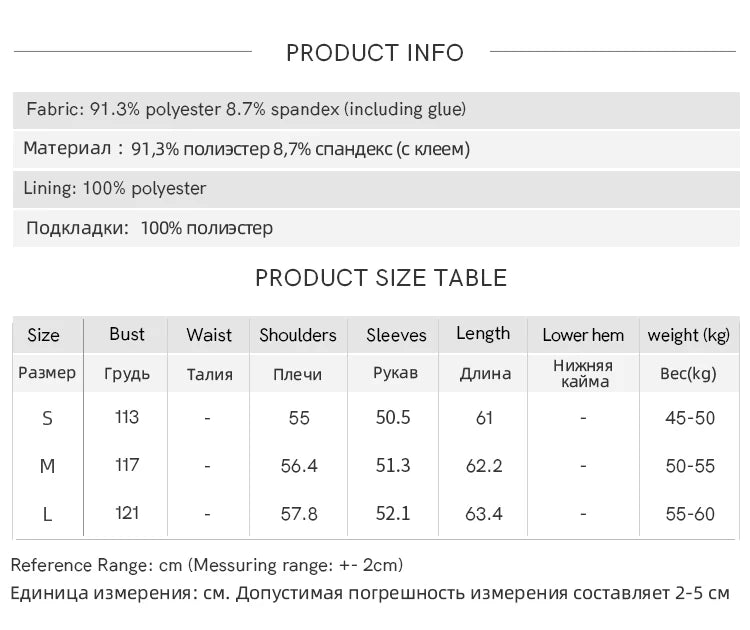Select the weight (kg) column header
Screen dimensions: 750x630
point(689,336)
